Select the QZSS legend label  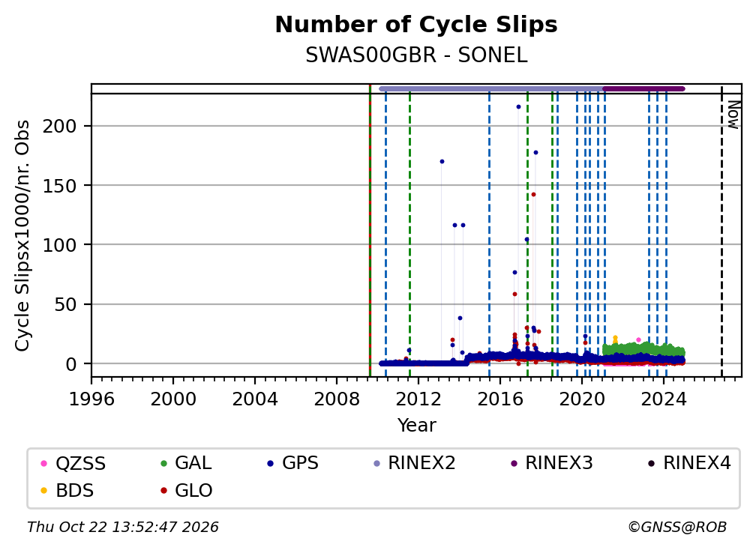point(80,463)
